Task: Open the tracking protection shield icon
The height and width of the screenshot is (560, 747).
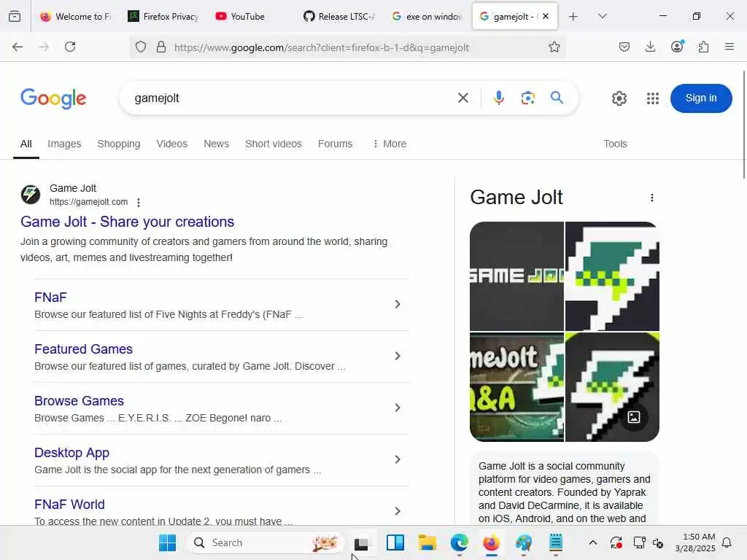Action: pos(141,47)
